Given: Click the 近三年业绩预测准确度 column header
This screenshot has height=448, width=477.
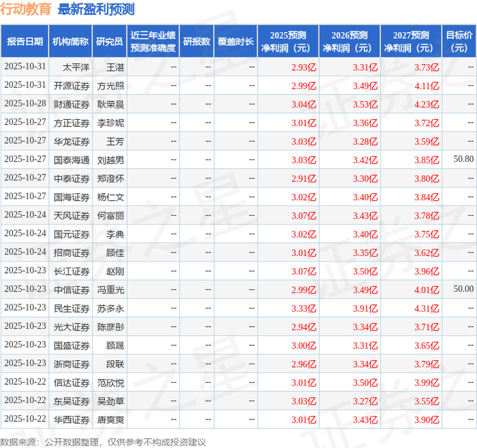Looking at the screenshot, I should pyautogui.click(x=153, y=42).
